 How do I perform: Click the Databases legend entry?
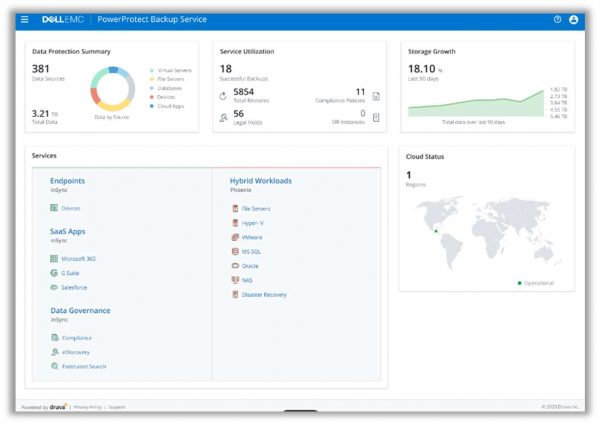tap(166, 88)
